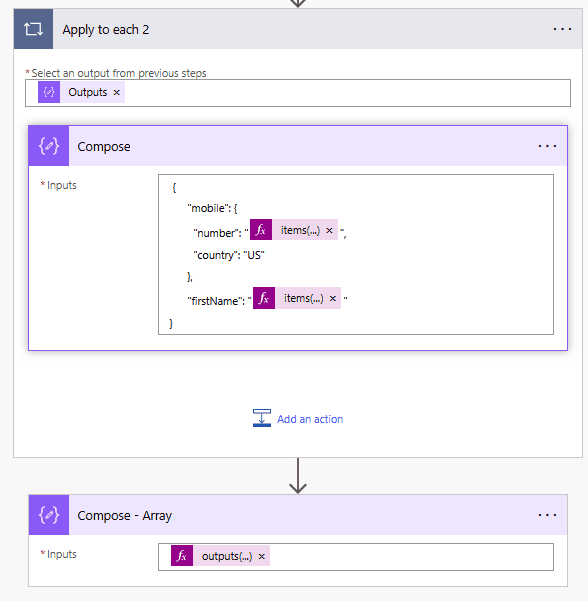Click the Add an action link
Image resolution: width=588 pixels, height=601 pixels.
click(310, 419)
